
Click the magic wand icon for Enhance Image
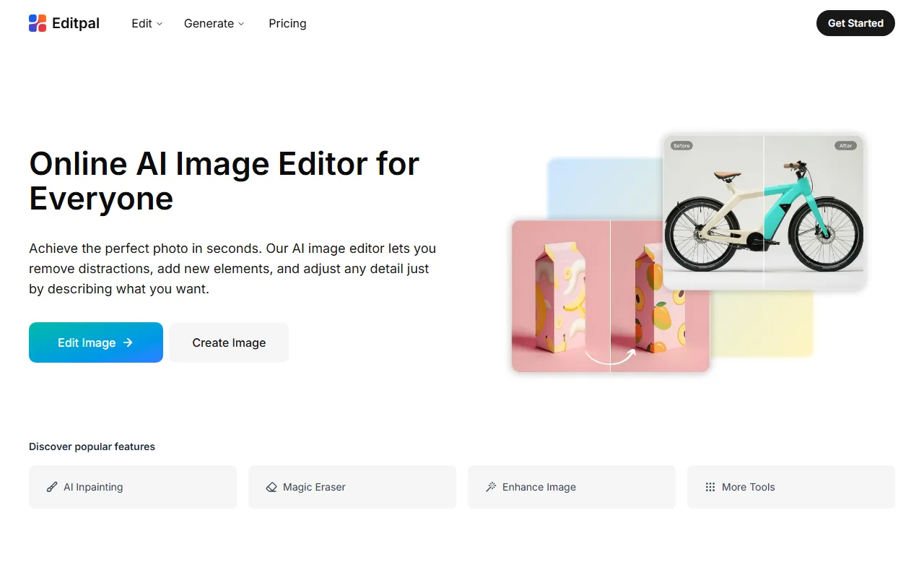coord(491,487)
